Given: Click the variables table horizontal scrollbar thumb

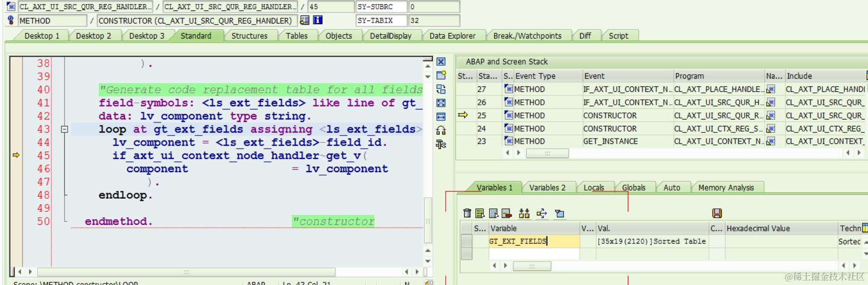Looking at the screenshot, I should [532, 266].
